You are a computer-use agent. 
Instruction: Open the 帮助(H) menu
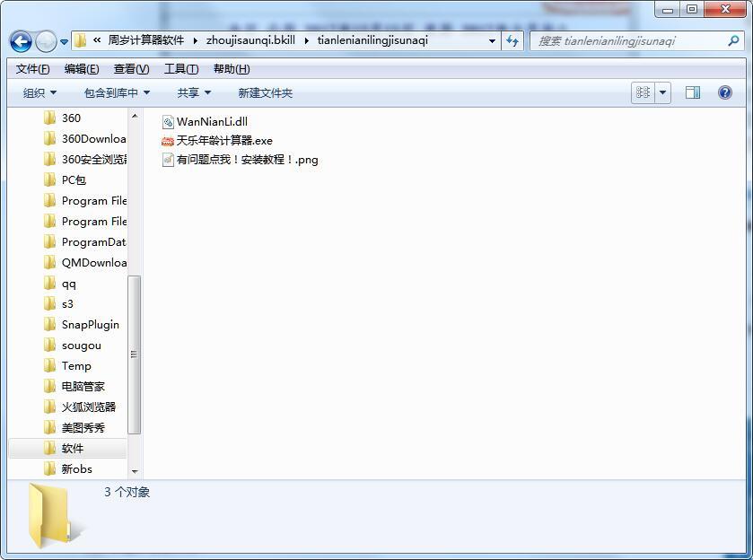pos(232,69)
